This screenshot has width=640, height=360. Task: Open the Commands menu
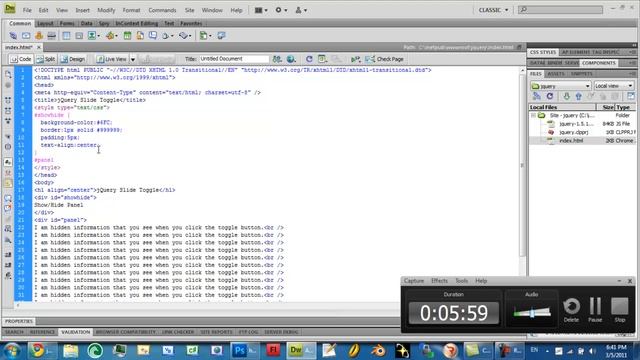pyautogui.click(x=162, y=10)
